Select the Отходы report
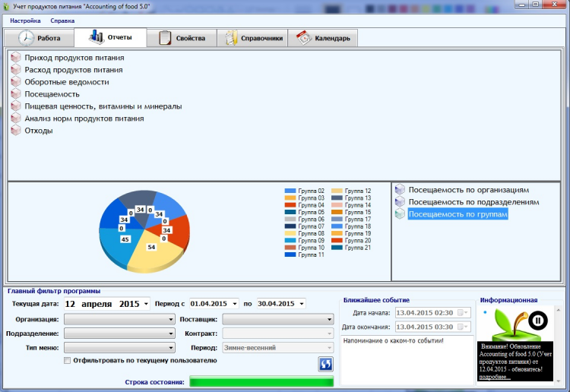Screen dimensions: 570x392 tap(39, 131)
